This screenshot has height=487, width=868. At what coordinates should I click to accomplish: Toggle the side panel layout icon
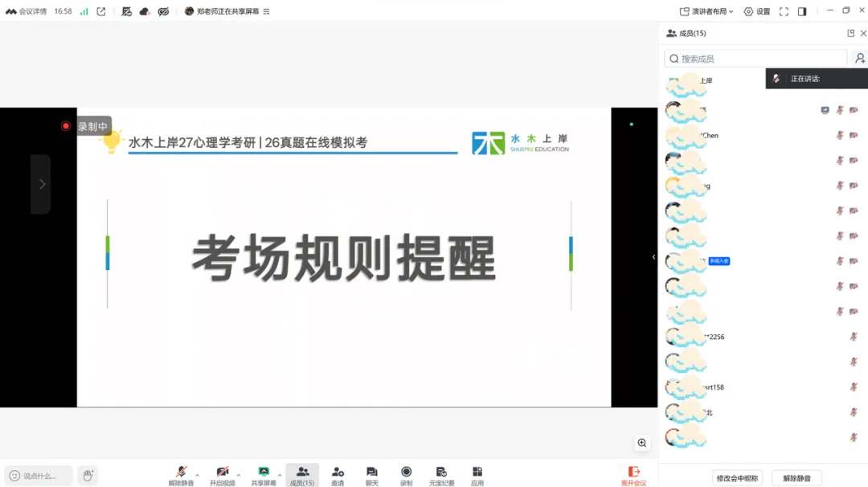pyautogui.click(x=802, y=11)
